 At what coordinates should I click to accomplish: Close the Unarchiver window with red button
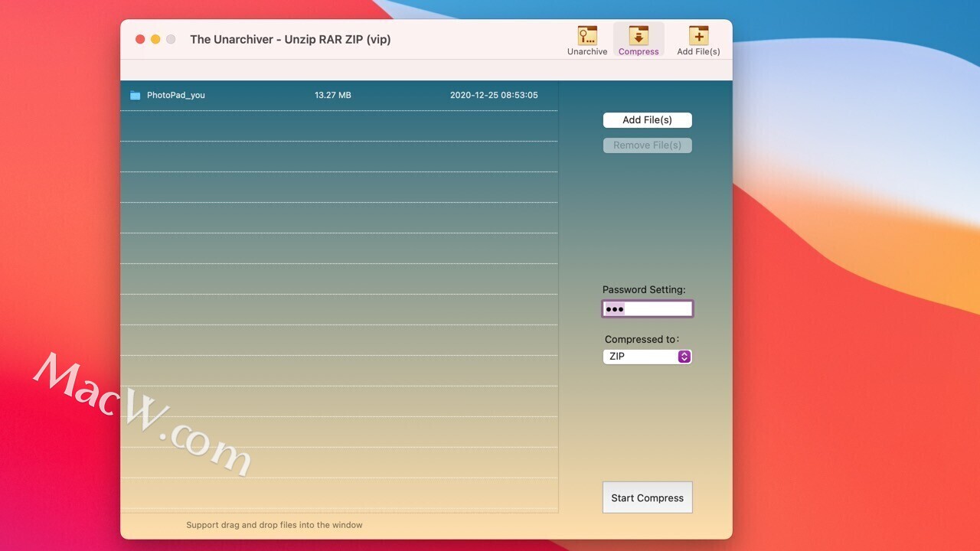point(140,39)
